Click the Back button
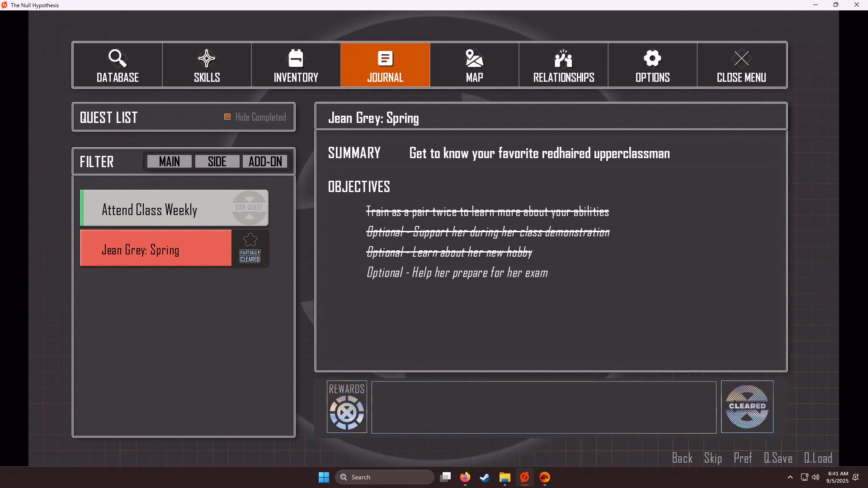This screenshot has height=488, width=868. [x=682, y=458]
